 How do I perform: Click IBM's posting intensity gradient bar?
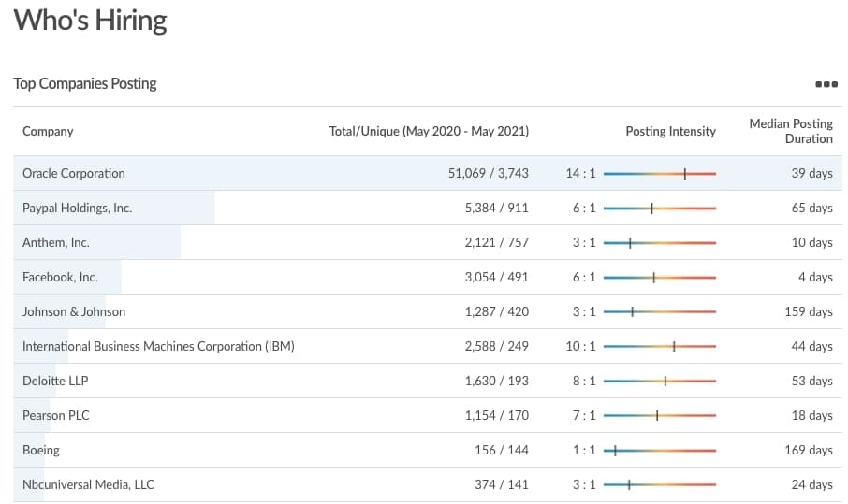[x=660, y=346]
